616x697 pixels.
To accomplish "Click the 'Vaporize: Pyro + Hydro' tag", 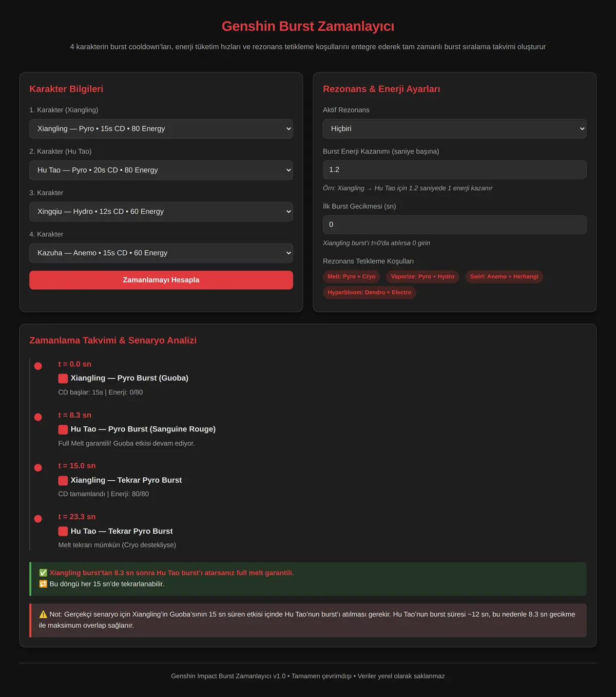I will click(x=422, y=276).
